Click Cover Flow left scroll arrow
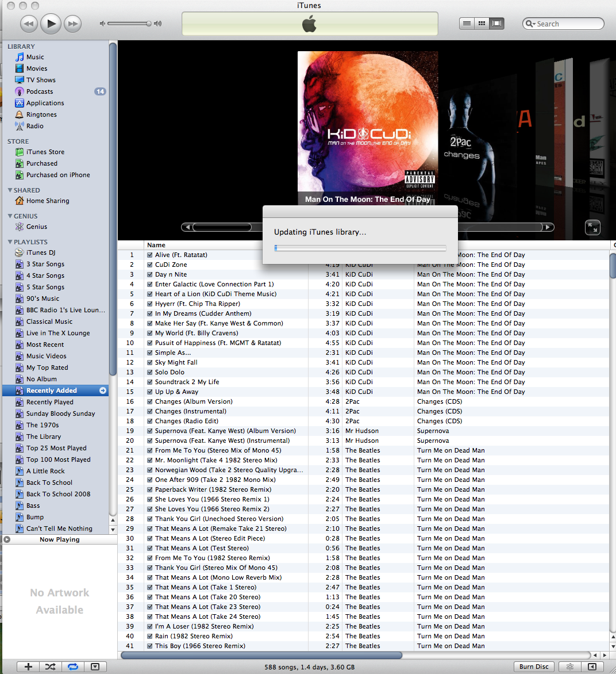616x674 pixels. (187, 227)
